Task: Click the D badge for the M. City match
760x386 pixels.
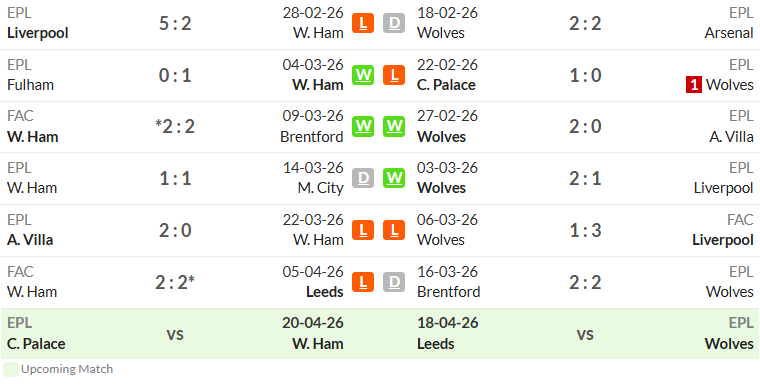Action: 363,178
